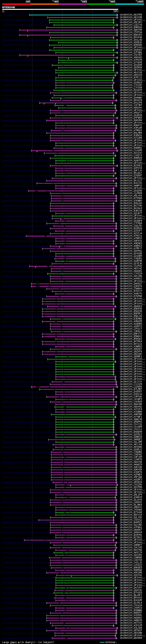Open hit UniRef100_A8JFR9
Image resolution: width=146 pixels, height=644 pixels.
131,15
